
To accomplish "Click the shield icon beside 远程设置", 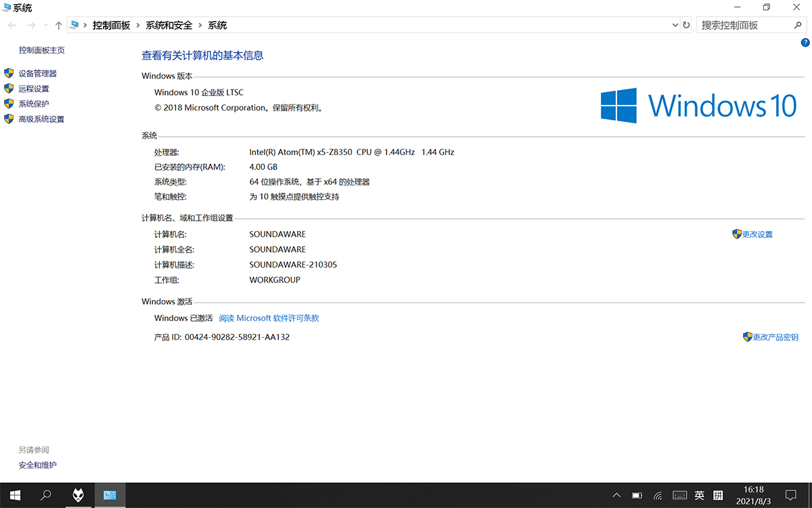I will [9, 89].
